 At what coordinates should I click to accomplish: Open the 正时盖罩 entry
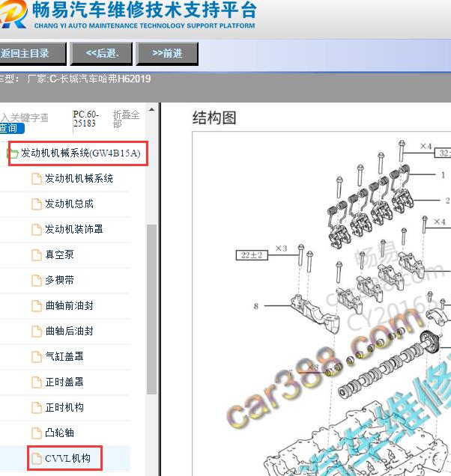(x=64, y=382)
